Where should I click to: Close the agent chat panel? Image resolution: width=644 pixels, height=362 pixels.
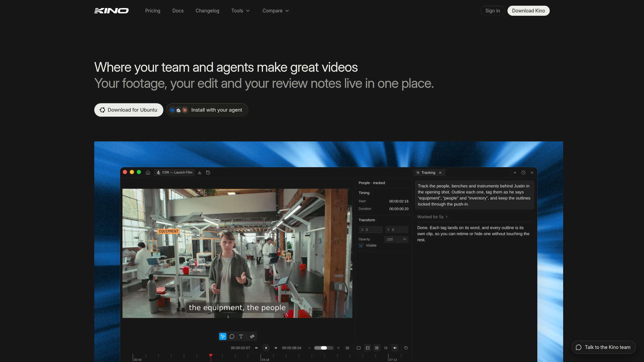point(532,173)
